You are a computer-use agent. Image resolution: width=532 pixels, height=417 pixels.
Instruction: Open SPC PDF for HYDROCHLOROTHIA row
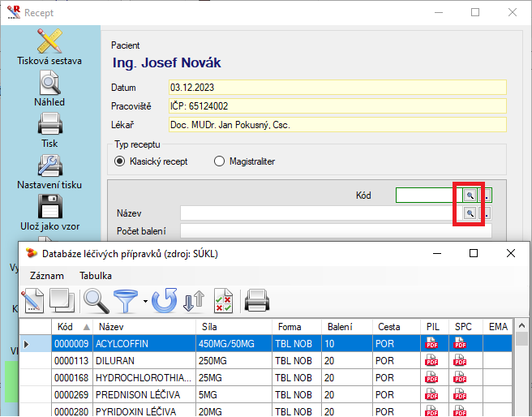point(460,377)
